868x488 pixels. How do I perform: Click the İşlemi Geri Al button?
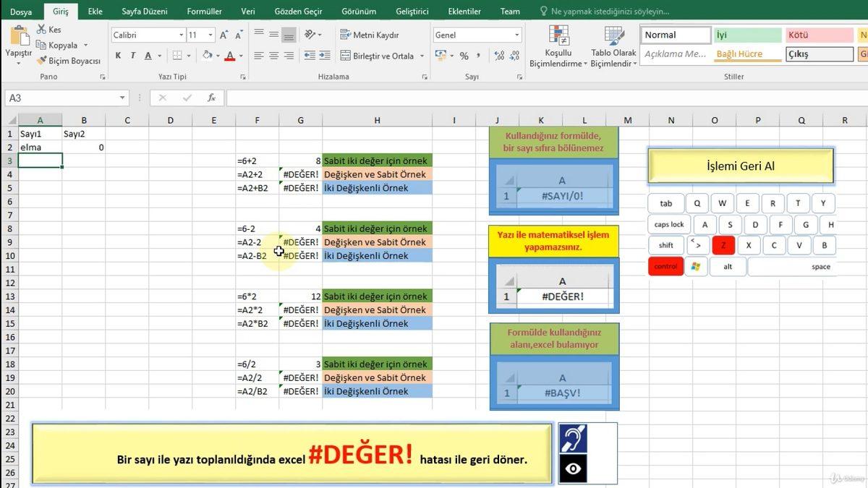tap(740, 166)
